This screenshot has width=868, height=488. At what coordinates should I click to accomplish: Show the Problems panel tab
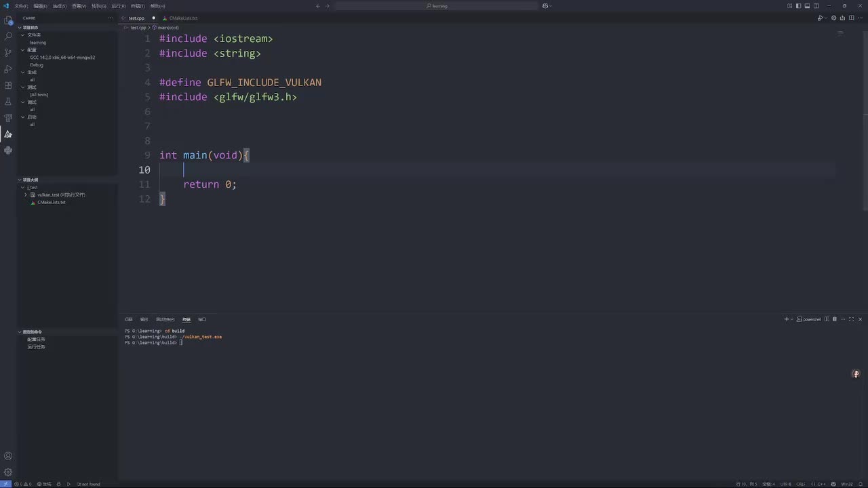point(128,319)
